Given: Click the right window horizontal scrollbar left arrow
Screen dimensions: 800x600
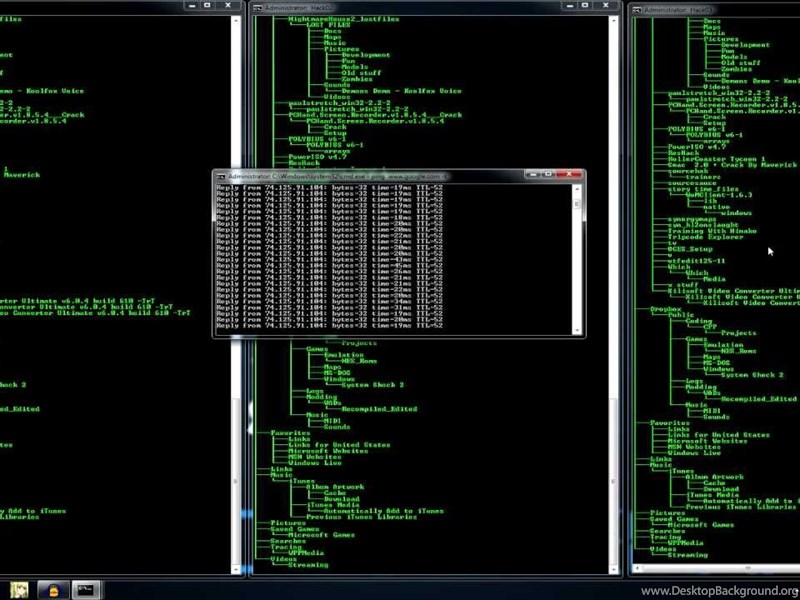Looking at the screenshot, I should (638, 568).
